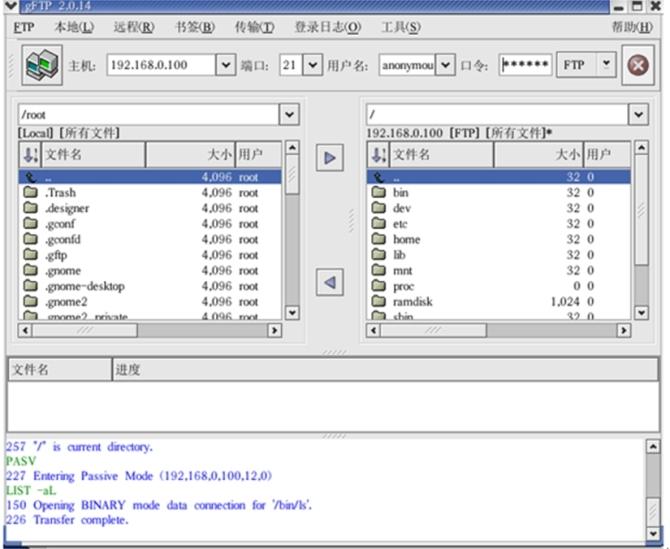Open the FTP menu
This screenshot has width=670, height=549.
point(24,27)
